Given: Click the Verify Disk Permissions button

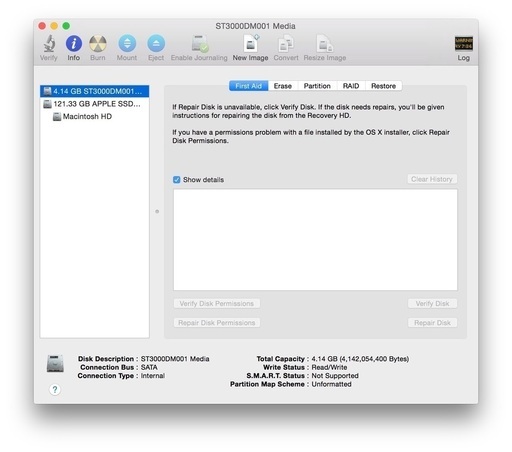Looking at the screenshot, I should pyautogui.click(x=217, y=304).
